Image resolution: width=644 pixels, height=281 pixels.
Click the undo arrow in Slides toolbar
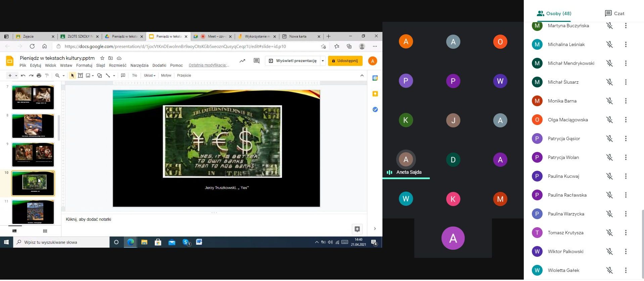click(x=23, y=76)
